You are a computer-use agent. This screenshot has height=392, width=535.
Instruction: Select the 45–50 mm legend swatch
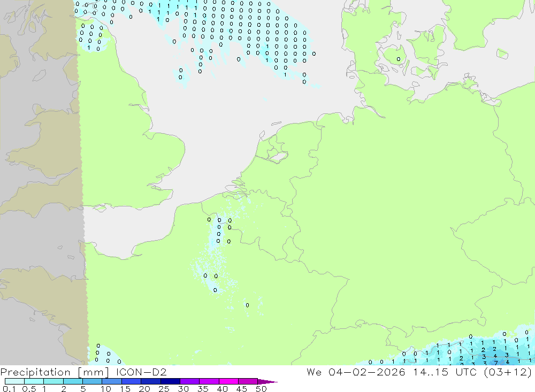click(x=248, y=381)
